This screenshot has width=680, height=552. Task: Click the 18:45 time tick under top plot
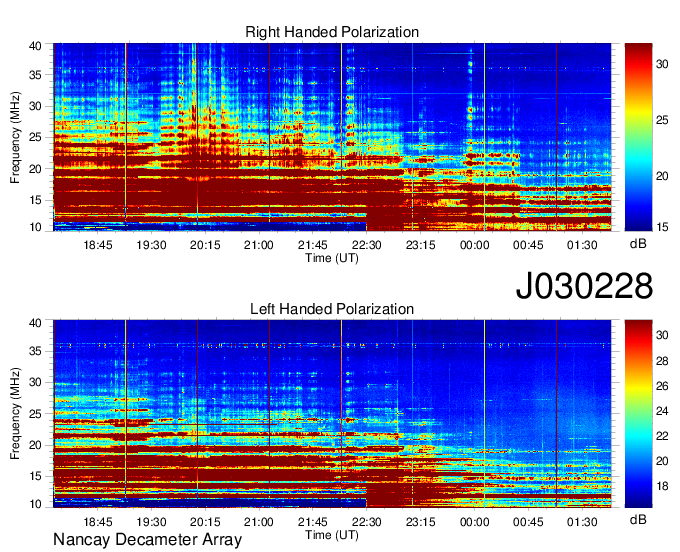pos(98,245)
